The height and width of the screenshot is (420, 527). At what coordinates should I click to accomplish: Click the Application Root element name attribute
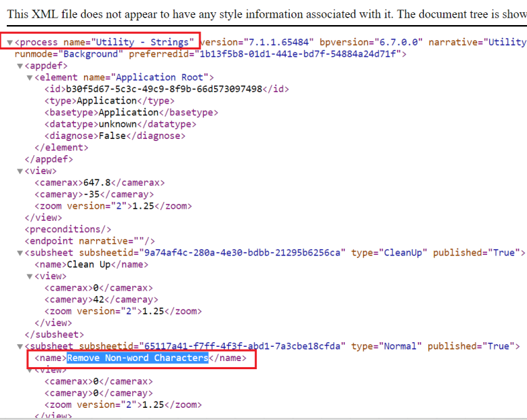146,78
